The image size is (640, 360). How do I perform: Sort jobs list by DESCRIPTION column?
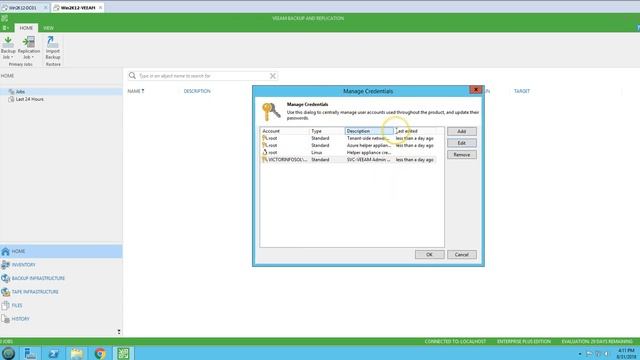pyautogui.click(x=197, y=91)
